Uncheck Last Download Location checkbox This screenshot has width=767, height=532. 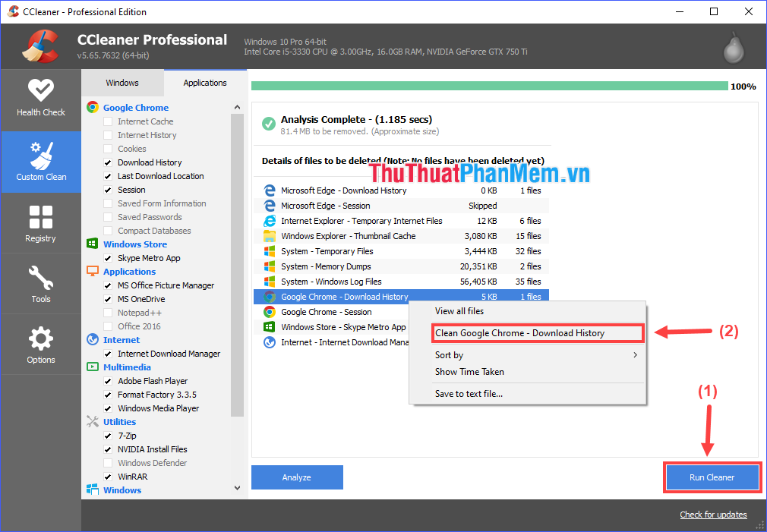[x=108, y=176]
